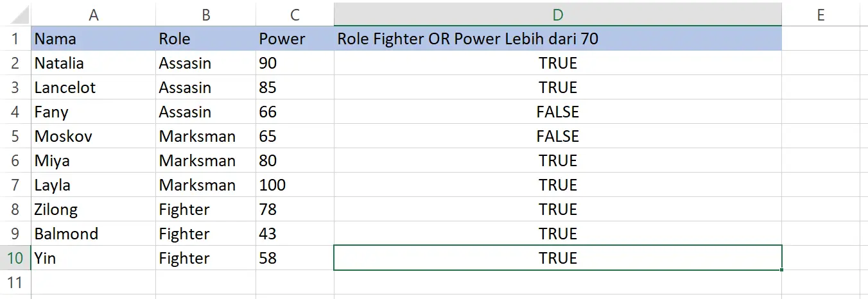Screen dimensions: 868x299
Task: Click Natalia's Assasin role cell
Action: coord(205,63)
